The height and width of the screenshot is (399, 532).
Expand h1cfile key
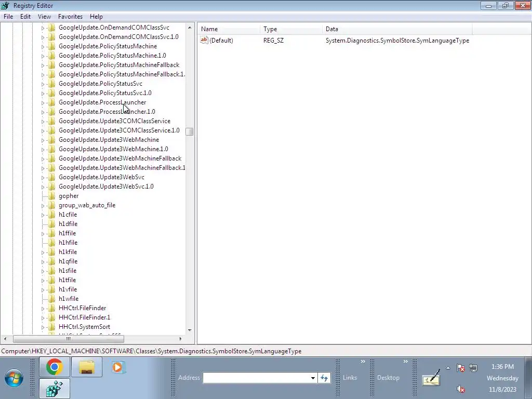[43, 215]
